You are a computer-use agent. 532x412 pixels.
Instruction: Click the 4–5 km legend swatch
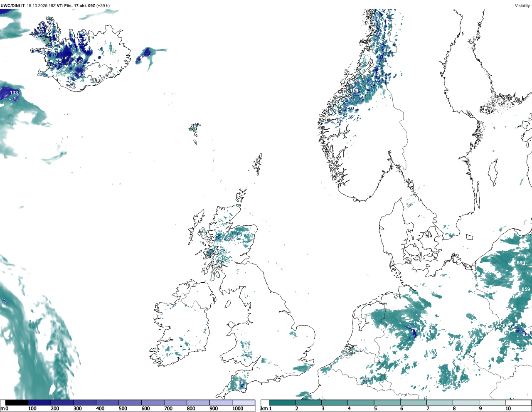361,402
